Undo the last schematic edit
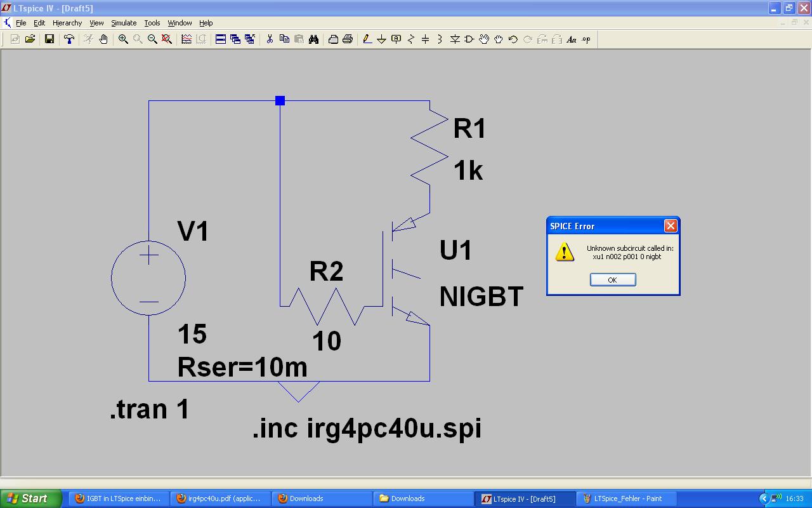The image size is (812, 508). [x=513, y=39]
